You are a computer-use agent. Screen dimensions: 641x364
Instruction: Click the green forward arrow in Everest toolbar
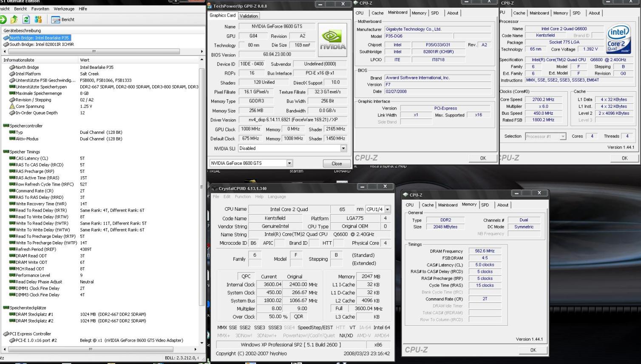[3, 20]
